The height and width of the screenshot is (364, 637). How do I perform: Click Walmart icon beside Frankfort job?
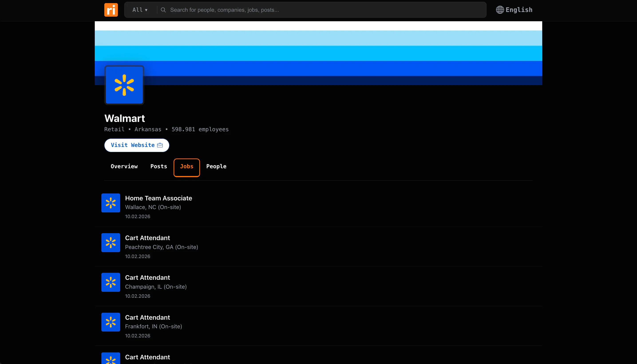tap(111, 322)
